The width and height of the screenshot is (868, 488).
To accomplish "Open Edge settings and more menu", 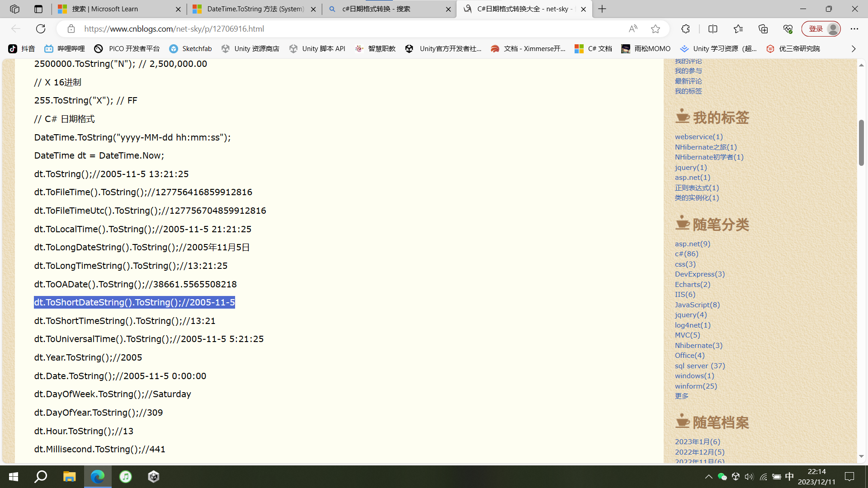I will tap(854, 29).
